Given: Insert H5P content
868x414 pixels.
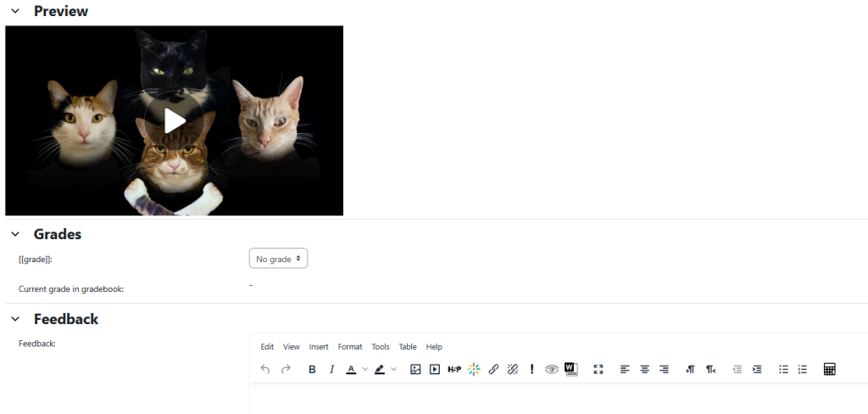Looking at the screenshot, I should [454, 370].
